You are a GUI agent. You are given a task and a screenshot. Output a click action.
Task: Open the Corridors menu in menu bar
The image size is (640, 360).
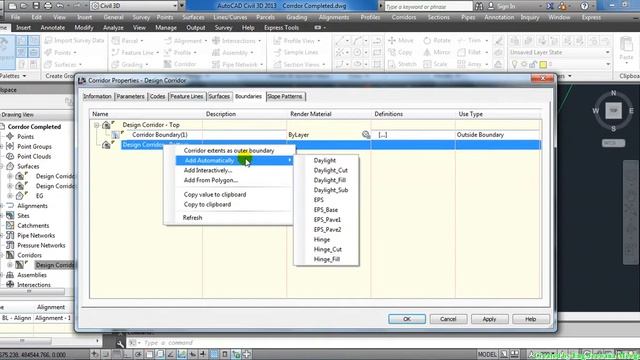[403, 17]
